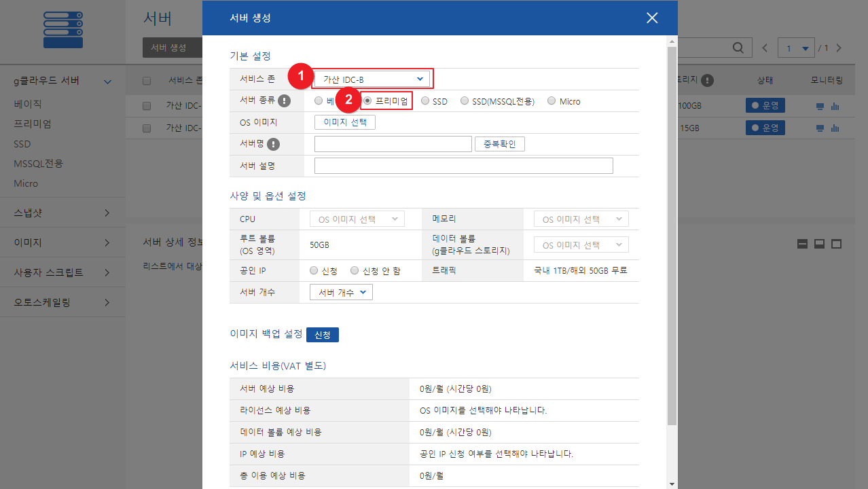This screenshot has width=868, height=489.
Task: Click 신청 button for 이미지 백업 설정
Action: point(323,335)
